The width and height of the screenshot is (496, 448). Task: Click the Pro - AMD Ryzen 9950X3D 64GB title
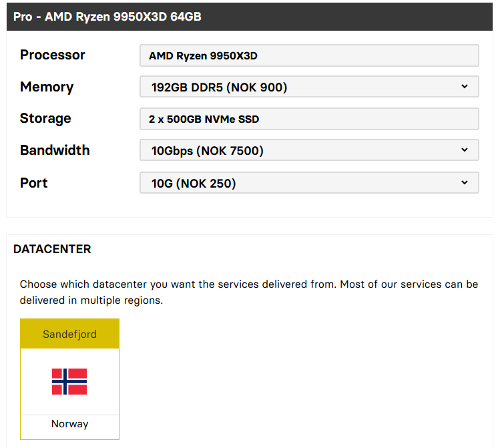(x=107, y=16)
